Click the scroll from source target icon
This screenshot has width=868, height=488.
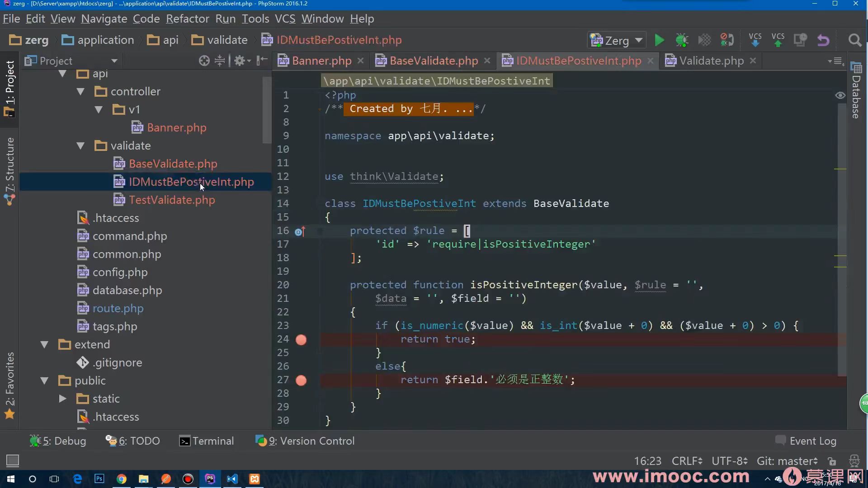(x=204, y=61)
